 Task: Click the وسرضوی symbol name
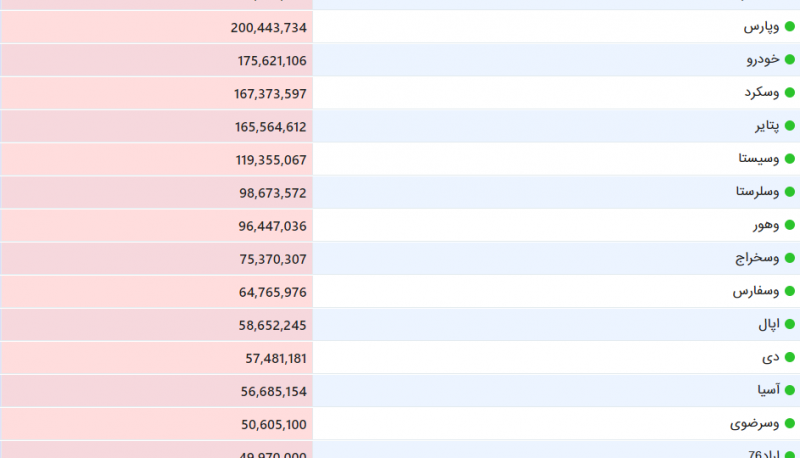(x=755, y=423)
